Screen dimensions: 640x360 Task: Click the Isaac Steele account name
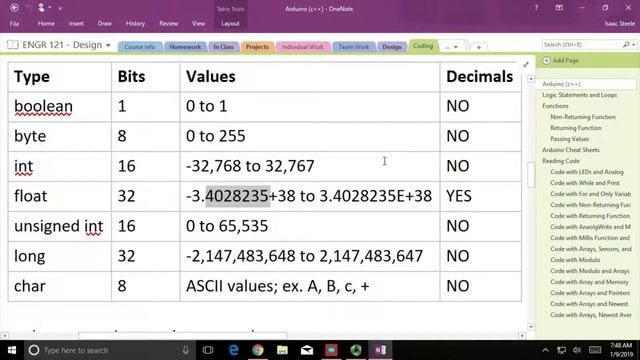(x=620, y=24)
